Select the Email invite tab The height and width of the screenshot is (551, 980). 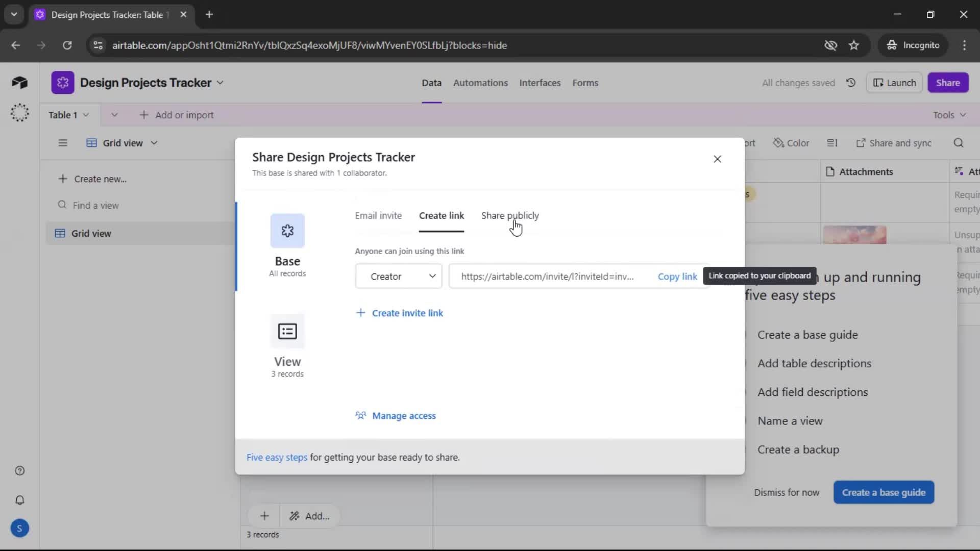378,216
